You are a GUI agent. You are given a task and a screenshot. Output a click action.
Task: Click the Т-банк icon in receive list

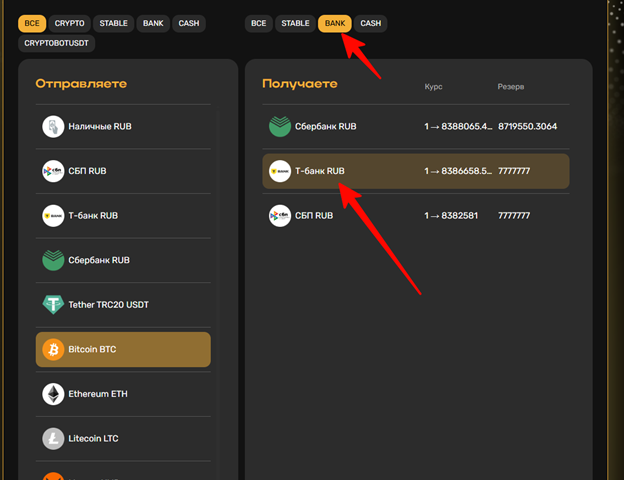[280, 171]
